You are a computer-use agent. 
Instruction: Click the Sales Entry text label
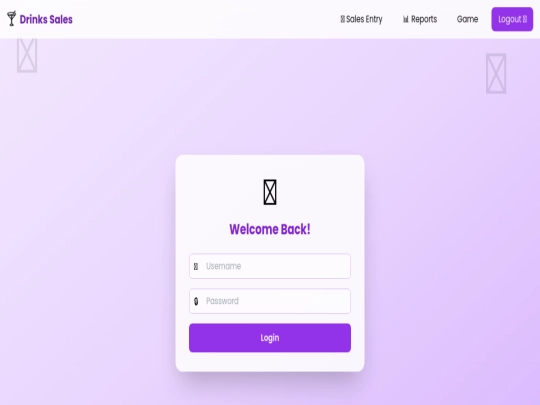(364, 19)
